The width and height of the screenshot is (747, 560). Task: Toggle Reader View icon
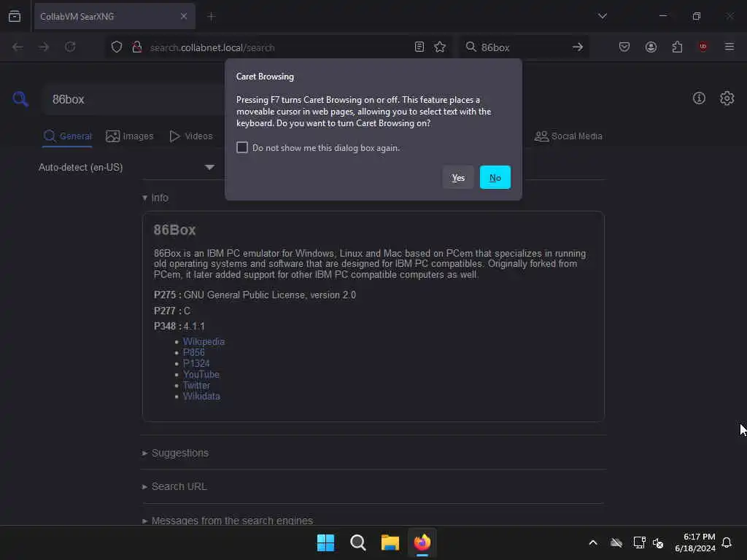click(x=419, y=47)
